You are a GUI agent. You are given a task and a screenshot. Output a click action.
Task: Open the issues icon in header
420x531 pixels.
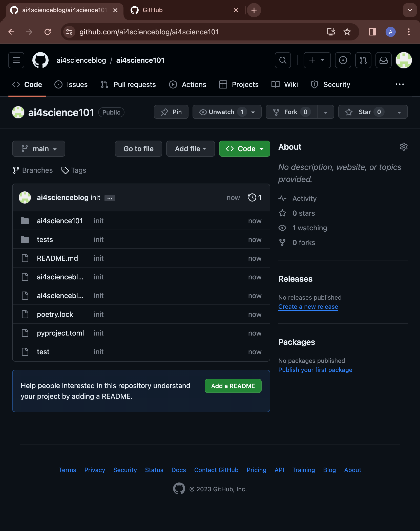[x=343, y=60]
